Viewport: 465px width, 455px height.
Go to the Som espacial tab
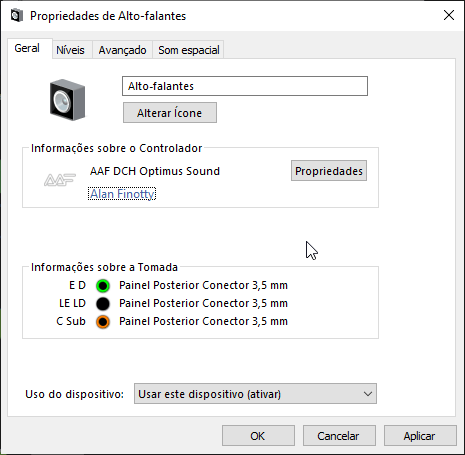[x=189, y=50]
